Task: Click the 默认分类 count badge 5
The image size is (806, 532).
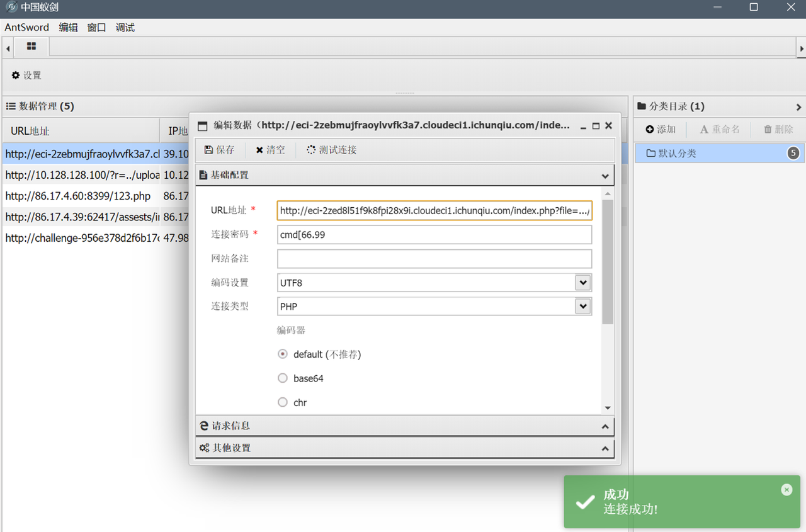Action: click(793, 153)
